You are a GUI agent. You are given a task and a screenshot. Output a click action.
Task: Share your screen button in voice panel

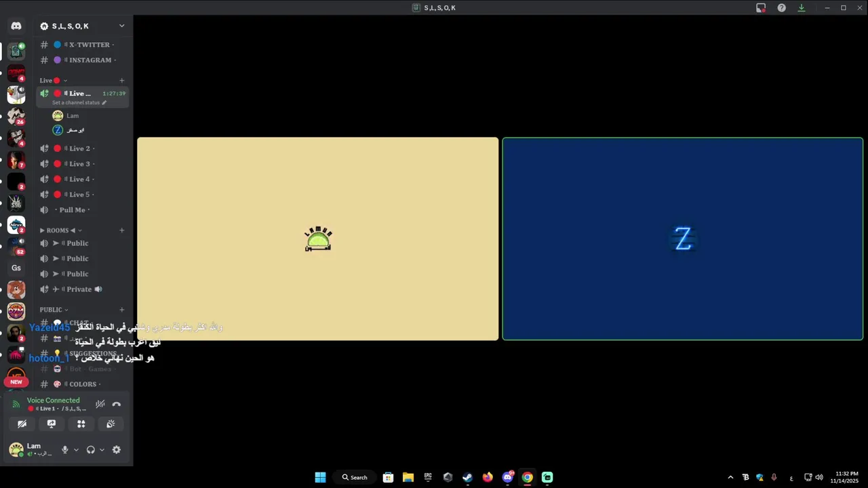(52, 424)
